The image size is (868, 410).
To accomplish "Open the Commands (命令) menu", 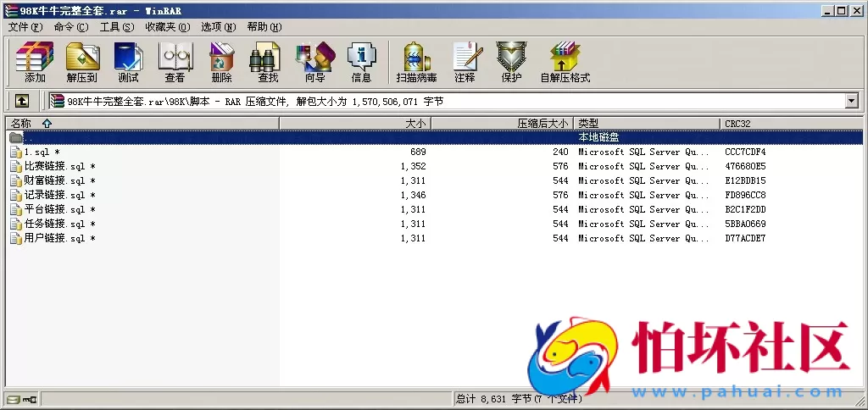I will 71,27.
